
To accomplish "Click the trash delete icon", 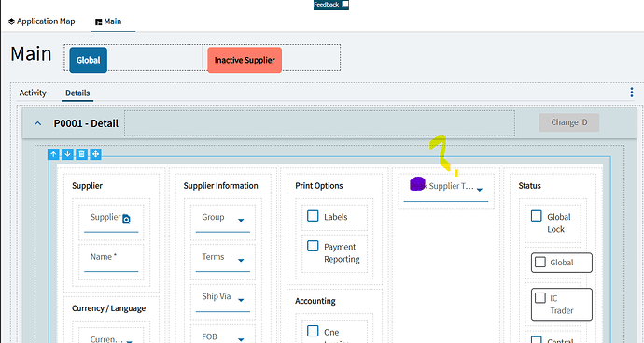I will (x=81, y=154).
